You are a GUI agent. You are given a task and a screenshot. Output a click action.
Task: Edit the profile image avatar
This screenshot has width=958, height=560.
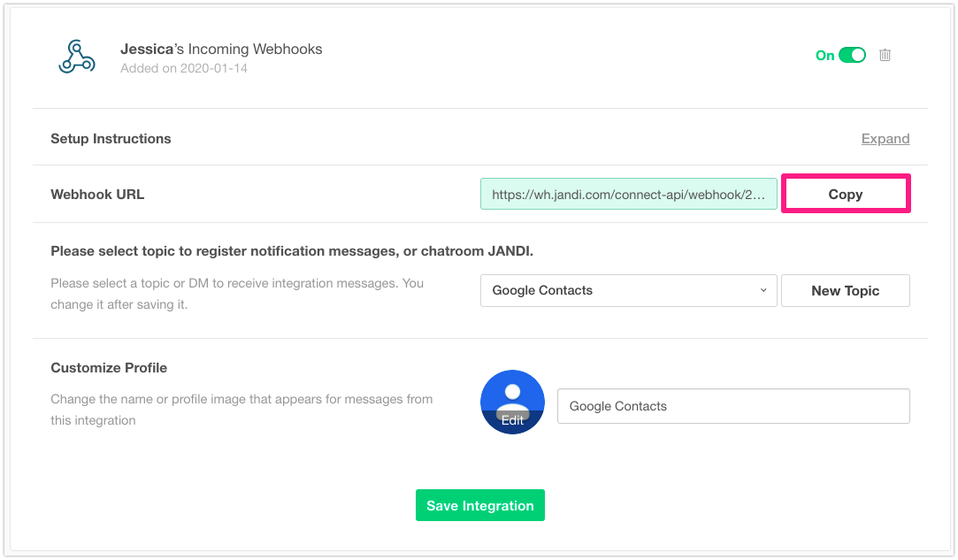click(512, 403)
